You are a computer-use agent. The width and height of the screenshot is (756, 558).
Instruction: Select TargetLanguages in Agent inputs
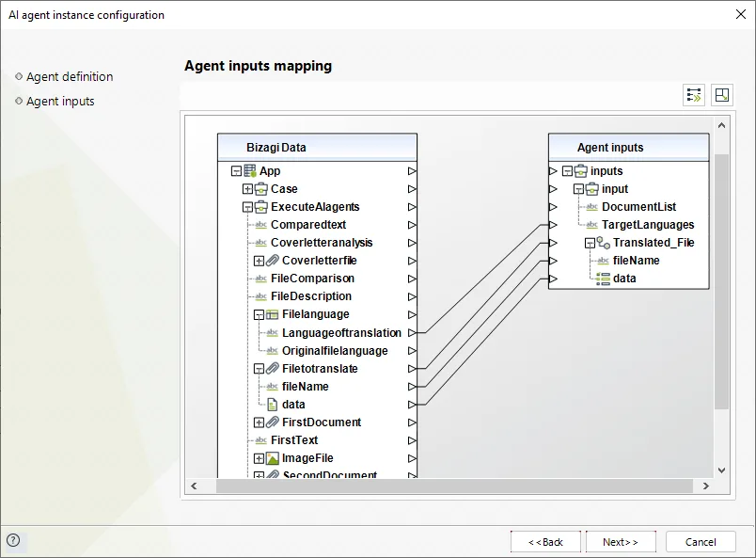(648, 225)
